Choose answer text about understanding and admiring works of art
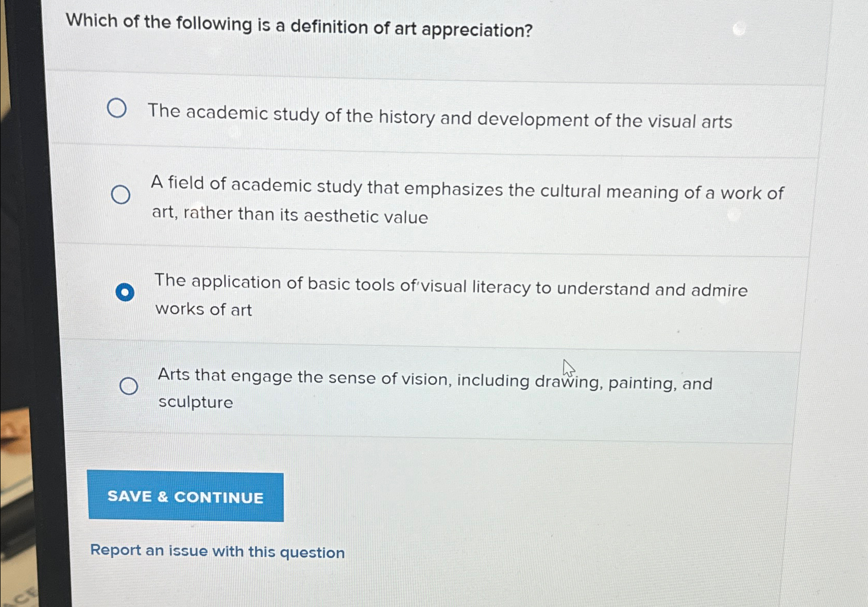Screen dimensions: 868x607 [451, 296]
